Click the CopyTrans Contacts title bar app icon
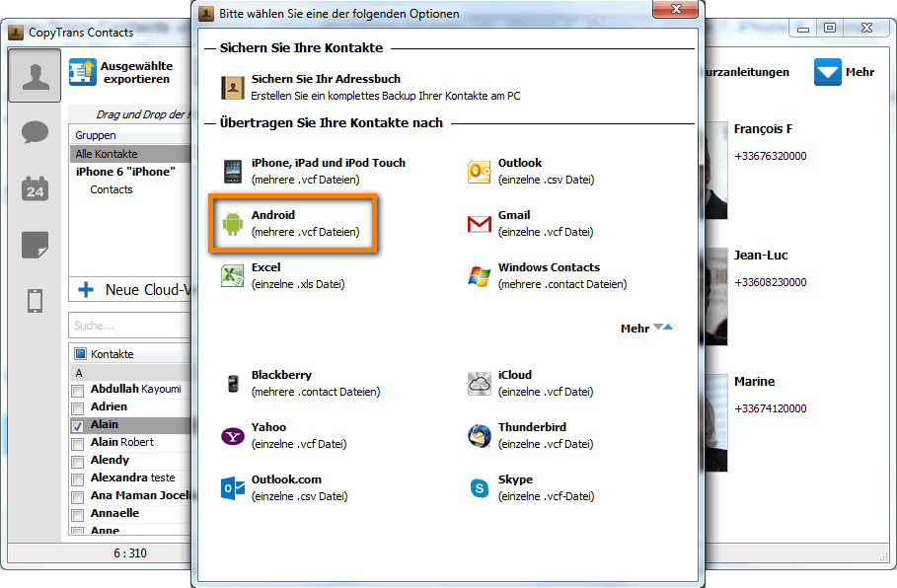This screenshot has width=897, height=588. click(16, 33)
